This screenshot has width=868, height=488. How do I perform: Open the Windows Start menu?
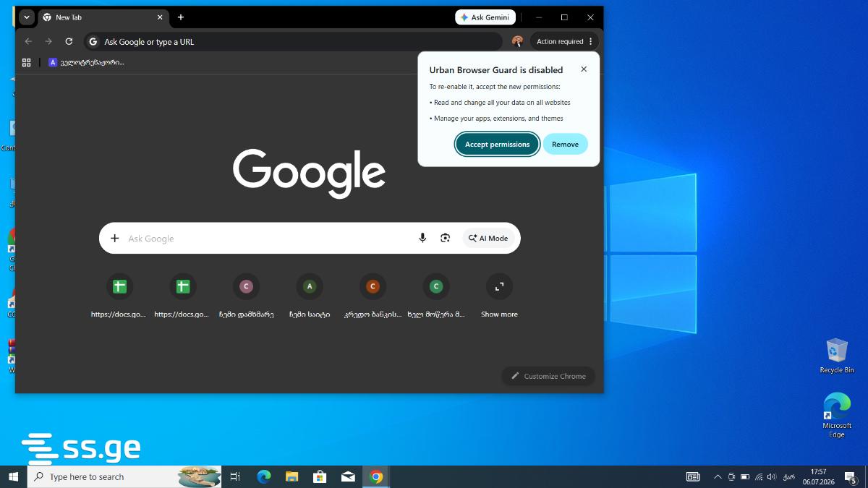coord(13,476)
